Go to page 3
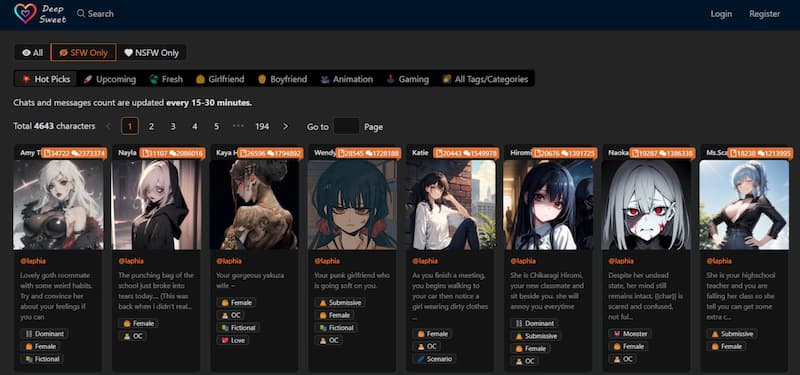Viewport: 800px width, 375px height. [173, 127]
